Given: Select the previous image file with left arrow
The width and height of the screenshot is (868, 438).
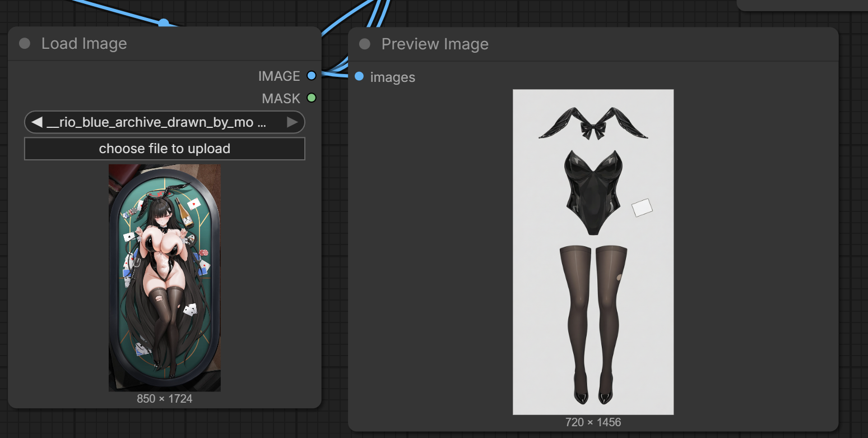Looking at the screenshot, I should [36, 122].
